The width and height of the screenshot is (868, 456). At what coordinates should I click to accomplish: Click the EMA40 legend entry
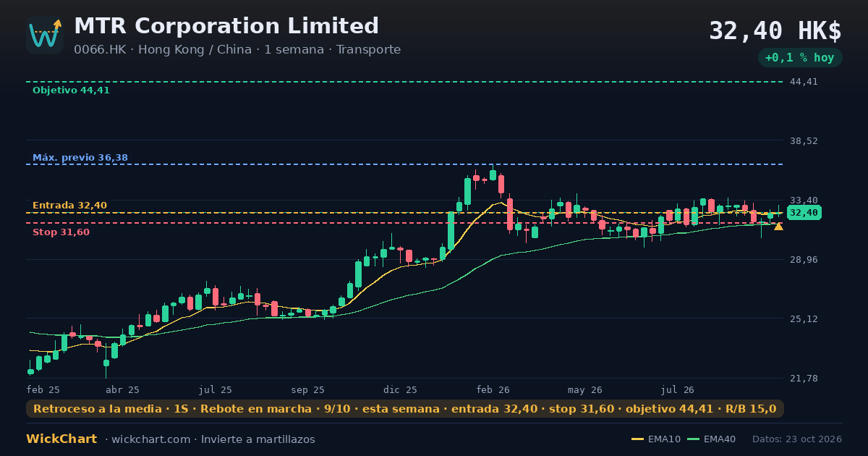pos(712,439)
